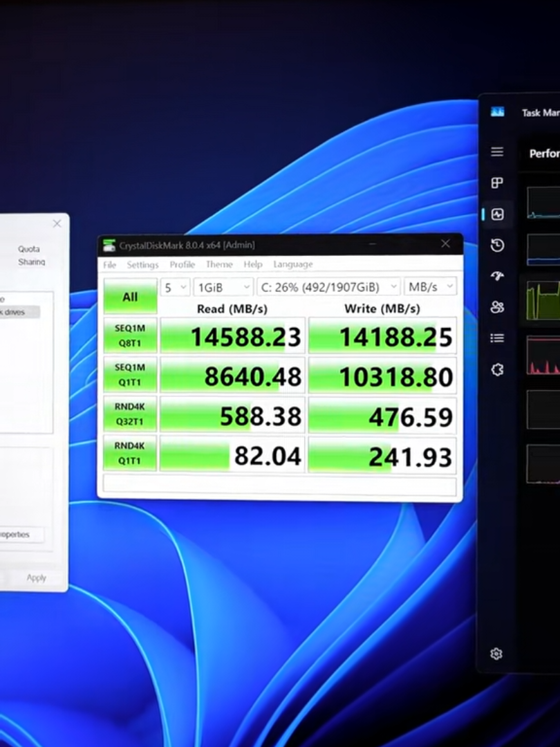
Task: Click RND4K Q32T1 read value 588.38
Action: pos(232,414)
